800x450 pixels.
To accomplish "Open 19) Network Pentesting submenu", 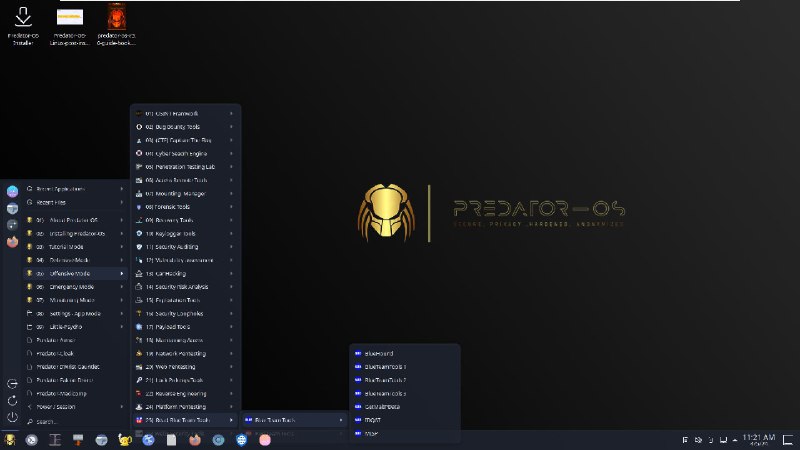I will click(x=185, y=353).
